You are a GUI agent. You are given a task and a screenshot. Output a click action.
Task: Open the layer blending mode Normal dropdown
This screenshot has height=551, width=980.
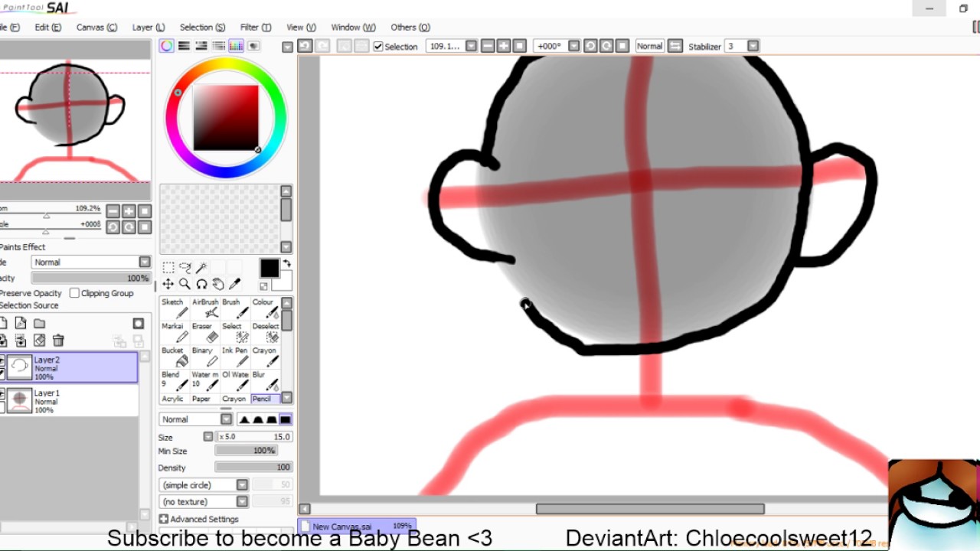(x=91, y=262)
